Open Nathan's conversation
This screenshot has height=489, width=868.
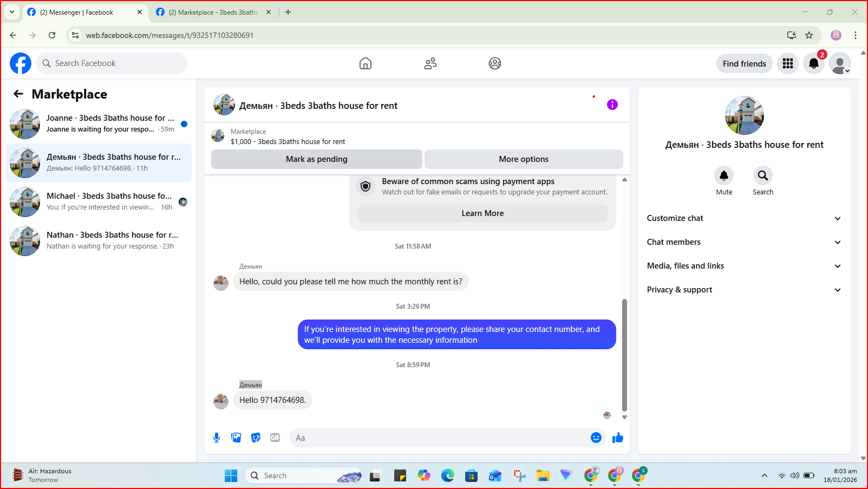[x=99, y=241]
